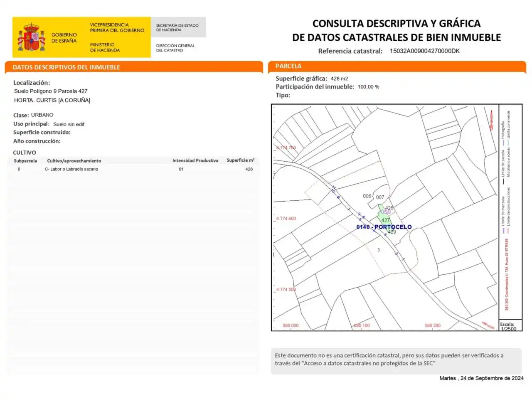Click map coordinate label '4 774 600'

coord(286,219)
